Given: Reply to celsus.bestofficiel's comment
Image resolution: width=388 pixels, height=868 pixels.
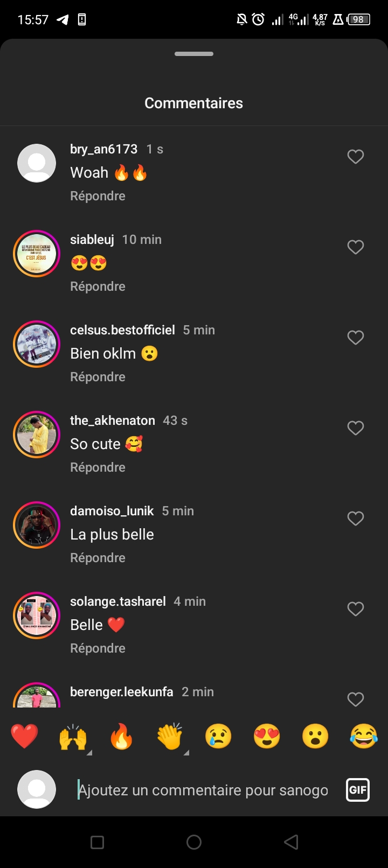Looking at the screenshot, I should [98, 377].
